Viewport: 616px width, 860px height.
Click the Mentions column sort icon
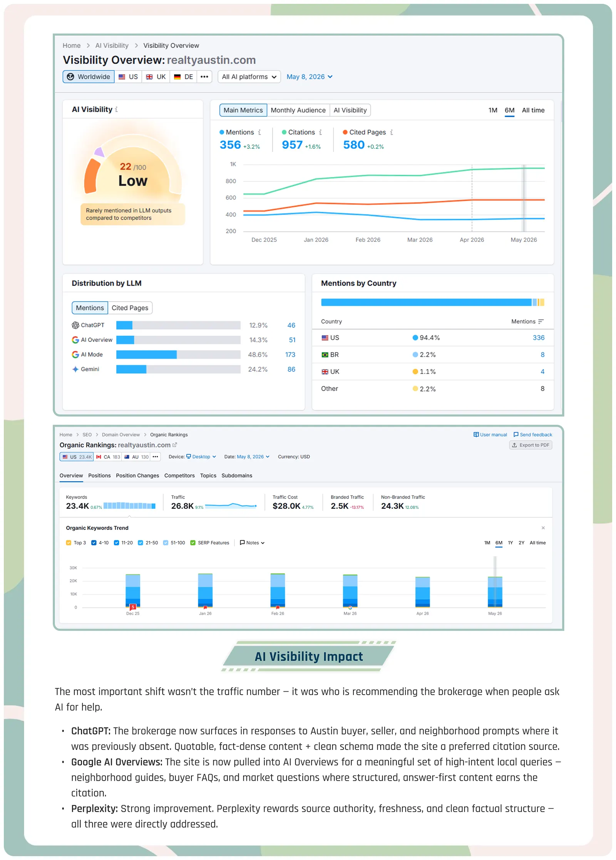click(541, 321)
